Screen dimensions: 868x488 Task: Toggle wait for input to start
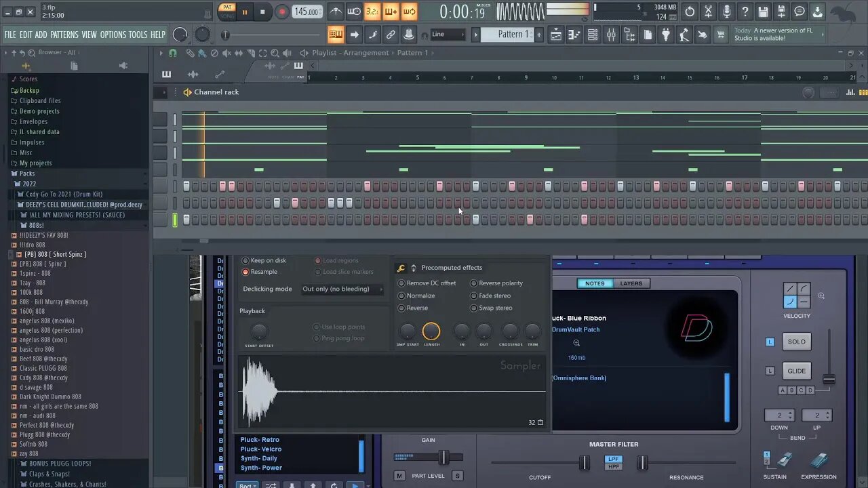(x=354, y=12)
